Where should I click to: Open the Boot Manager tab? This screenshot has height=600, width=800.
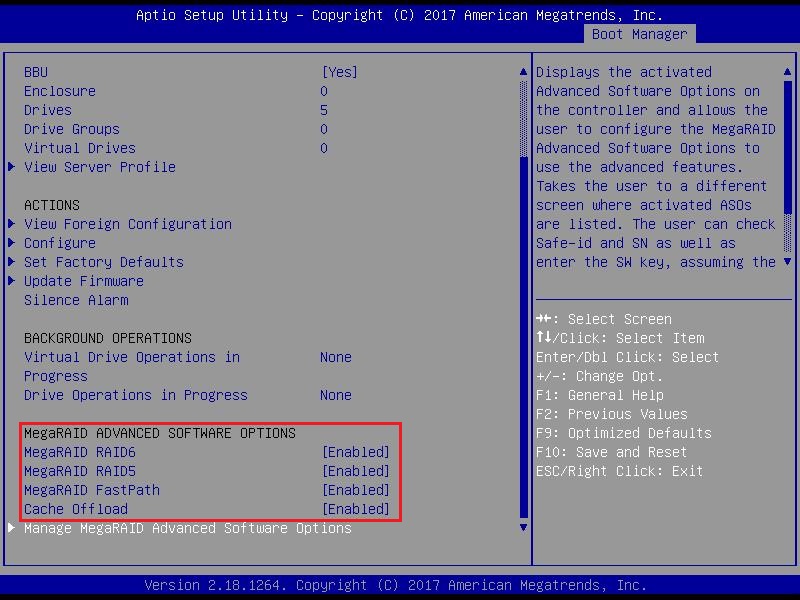coord(639,34)
